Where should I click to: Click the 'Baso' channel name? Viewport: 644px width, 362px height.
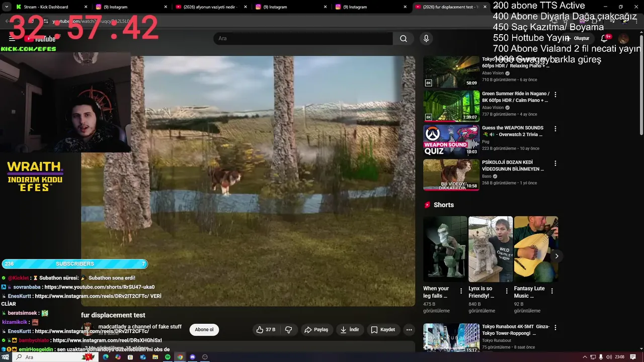487,176
